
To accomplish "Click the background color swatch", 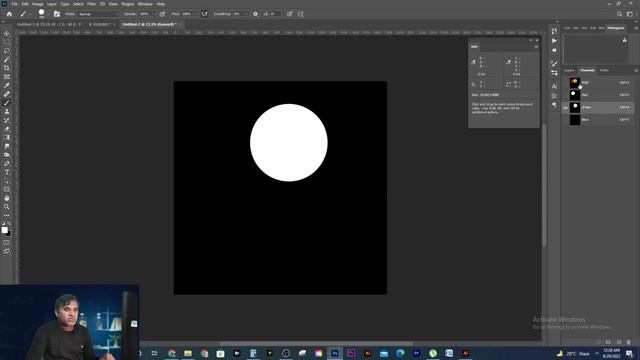I will 9,234.
